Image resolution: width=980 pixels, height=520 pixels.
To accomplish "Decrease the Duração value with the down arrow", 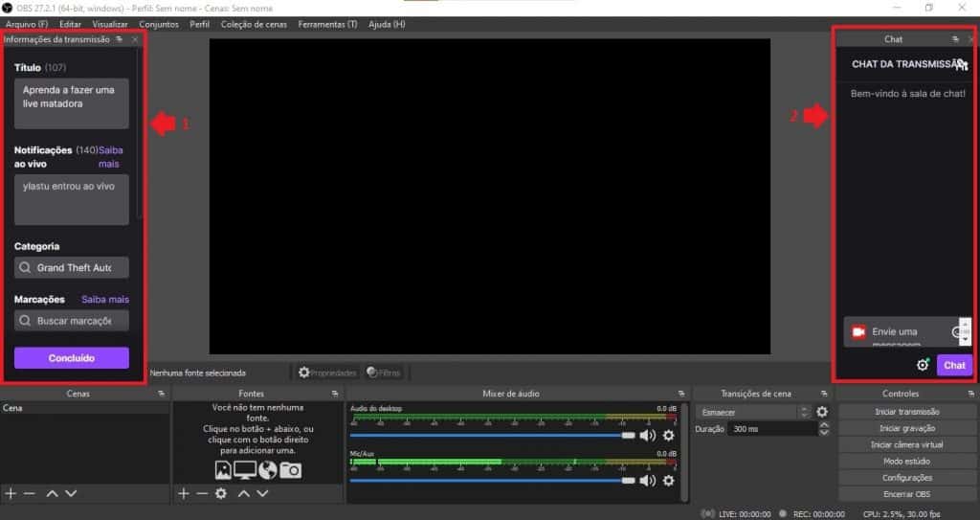I will pos(824,433).
